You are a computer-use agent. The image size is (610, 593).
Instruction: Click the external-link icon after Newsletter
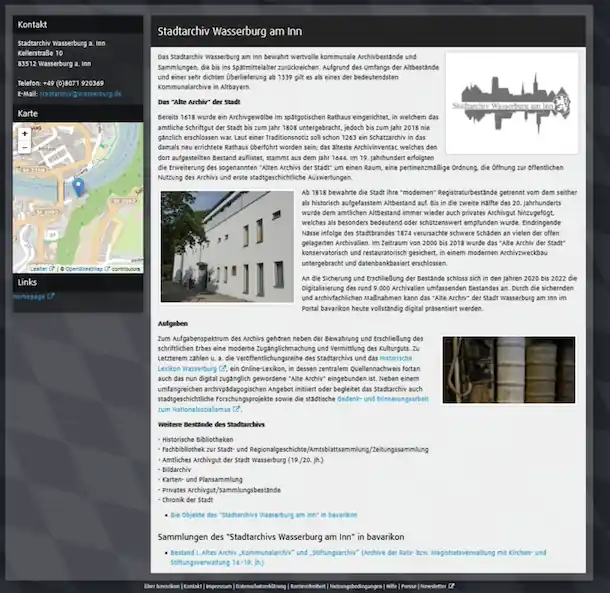(x=451, y=586)
